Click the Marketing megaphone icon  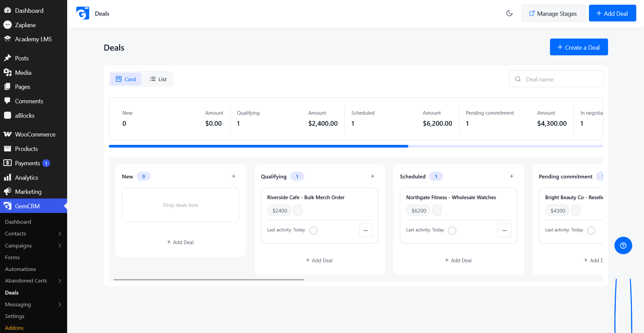7,191
